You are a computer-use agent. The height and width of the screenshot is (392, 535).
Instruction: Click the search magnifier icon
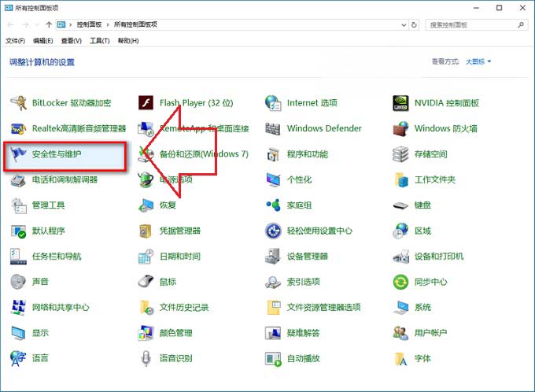(521, 25)
